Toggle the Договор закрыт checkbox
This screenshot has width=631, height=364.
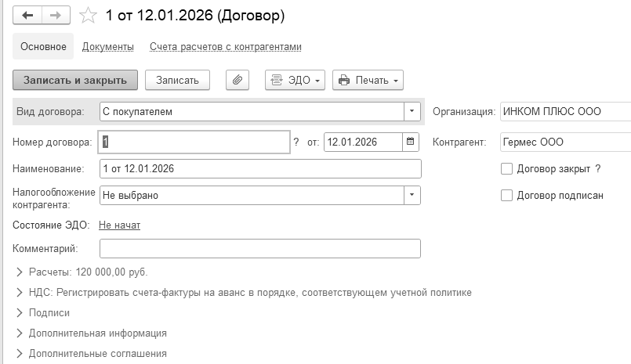(x=506, y=168)
